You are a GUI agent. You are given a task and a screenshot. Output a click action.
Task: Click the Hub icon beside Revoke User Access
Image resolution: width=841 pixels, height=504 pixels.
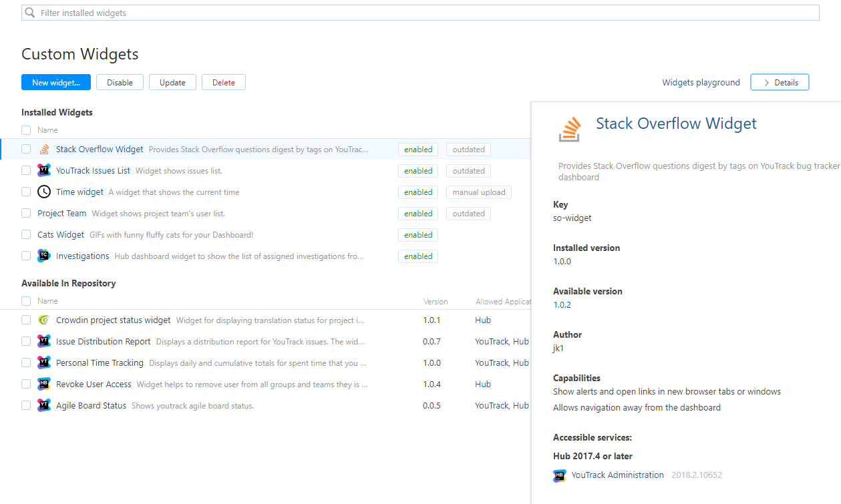point(44,385)
